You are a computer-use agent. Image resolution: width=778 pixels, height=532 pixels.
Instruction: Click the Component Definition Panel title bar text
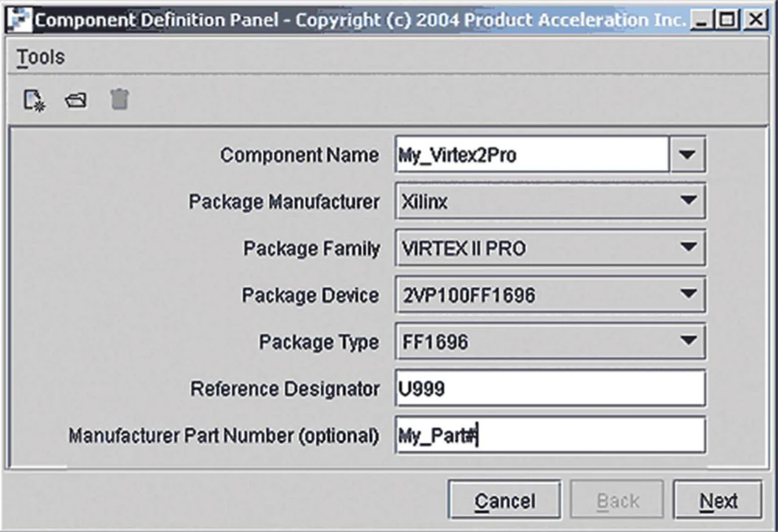[359, 20]
